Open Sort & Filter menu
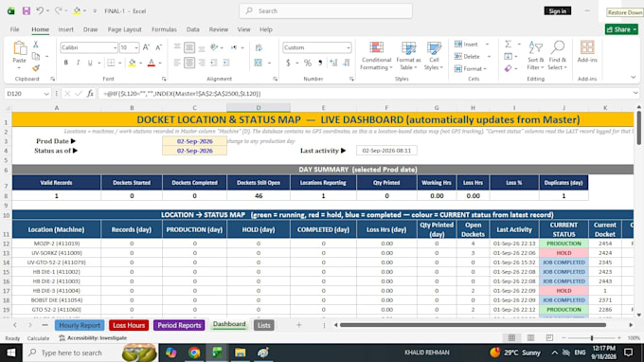Viewport: 644px width, 362px height. [535, 56]
